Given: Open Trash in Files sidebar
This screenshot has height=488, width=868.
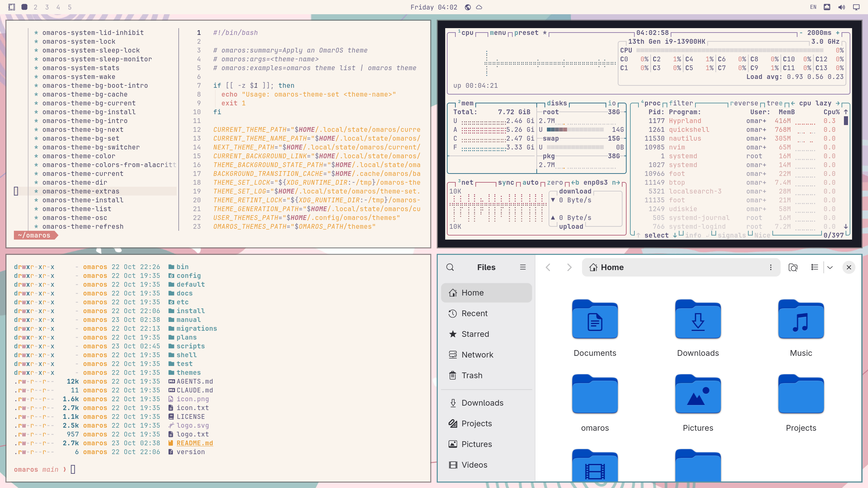Looking at the screenshot, I should point(486,375).
